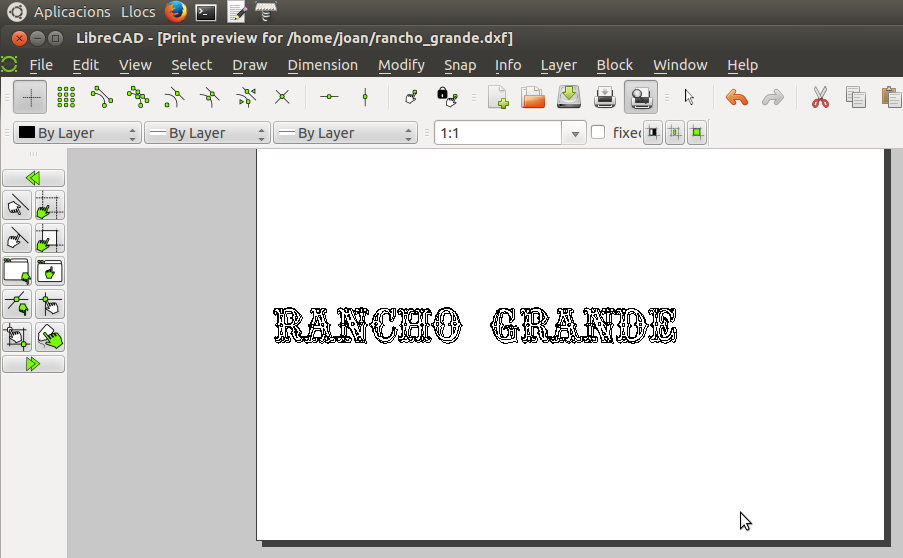Click the double left arrow back button

(33, 178)
